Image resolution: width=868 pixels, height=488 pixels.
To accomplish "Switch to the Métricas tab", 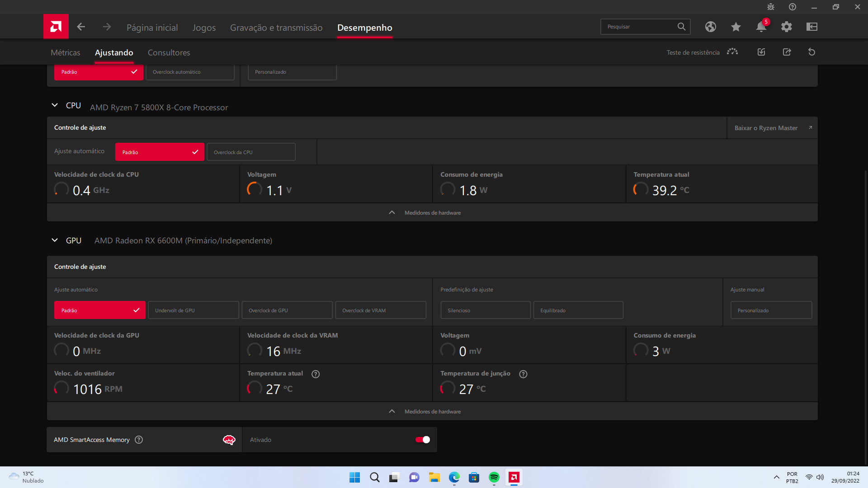I will 66,52.
